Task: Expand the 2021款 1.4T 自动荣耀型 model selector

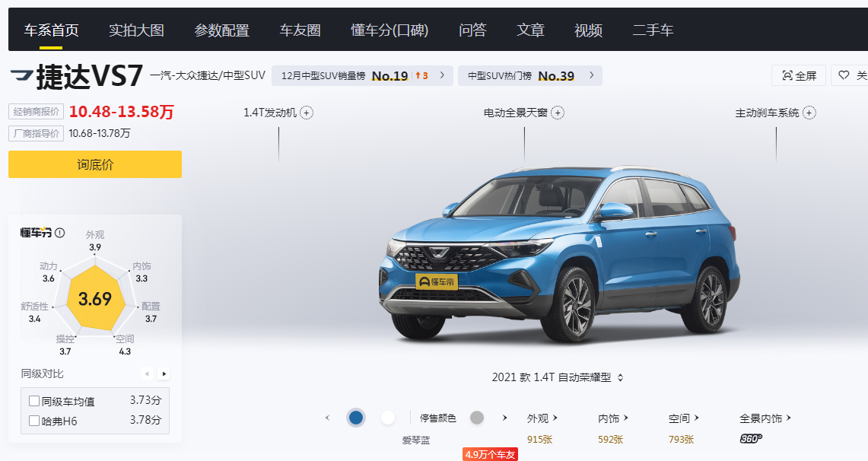Action: 558,377
